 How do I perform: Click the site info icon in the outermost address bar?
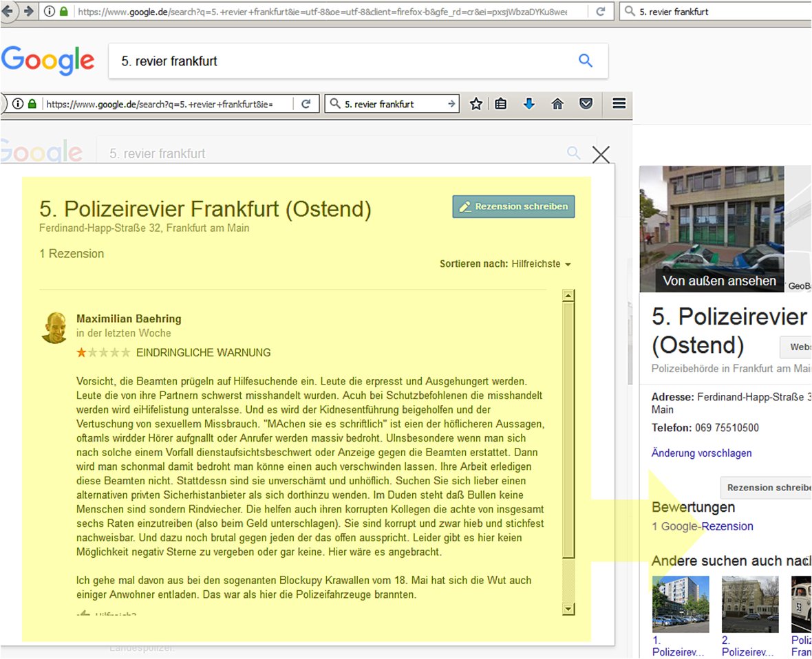coord(49,11)
